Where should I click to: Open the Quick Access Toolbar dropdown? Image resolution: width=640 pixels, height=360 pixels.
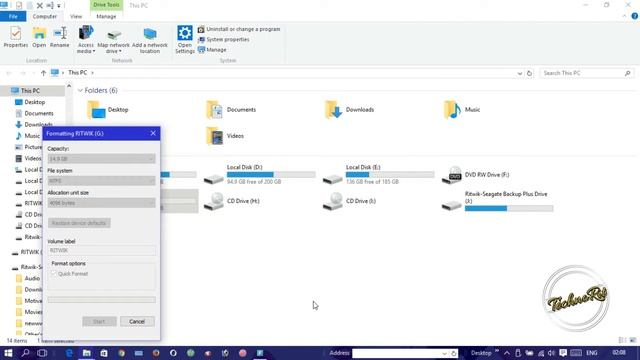(x=59, y=5)
